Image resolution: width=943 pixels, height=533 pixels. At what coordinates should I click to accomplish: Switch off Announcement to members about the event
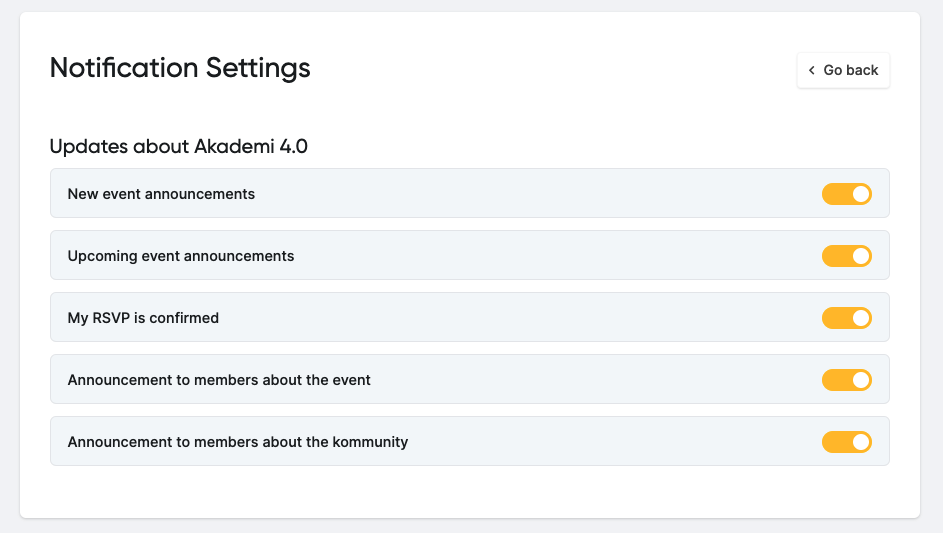847,380
